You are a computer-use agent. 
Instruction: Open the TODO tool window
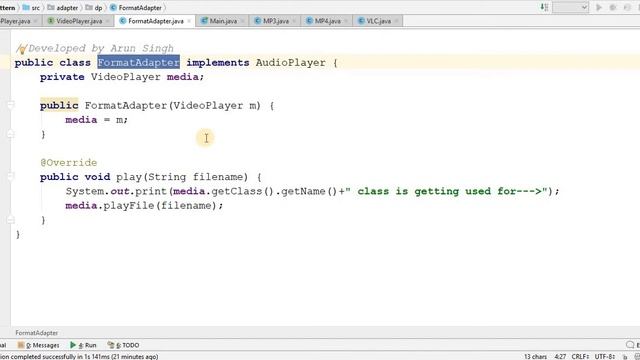point(123,345)
